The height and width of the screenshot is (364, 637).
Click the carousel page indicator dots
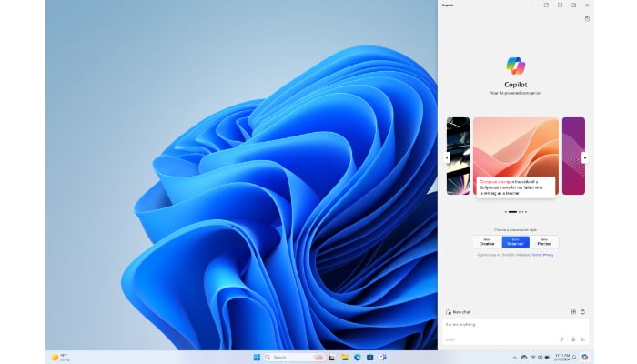click(x=516, y=212)
